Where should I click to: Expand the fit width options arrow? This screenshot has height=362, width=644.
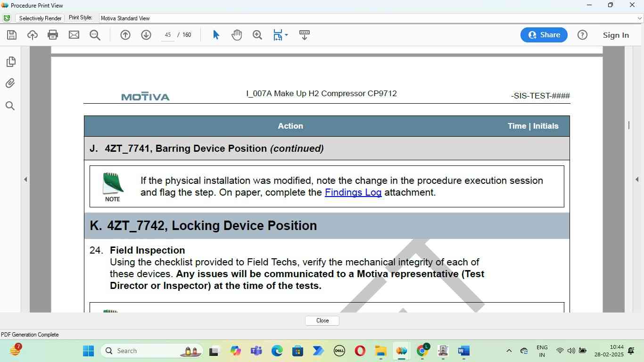point(286,35)
